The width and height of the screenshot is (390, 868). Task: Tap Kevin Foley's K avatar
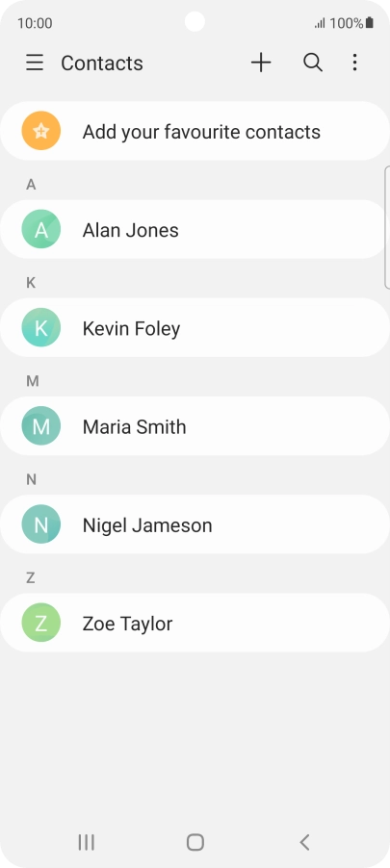41,328
